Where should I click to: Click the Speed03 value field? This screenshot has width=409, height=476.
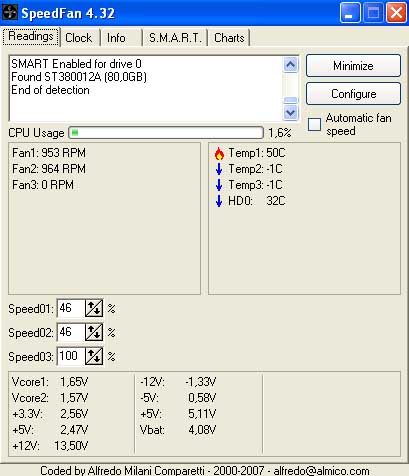pyautogui.click(x=71, y=356)
